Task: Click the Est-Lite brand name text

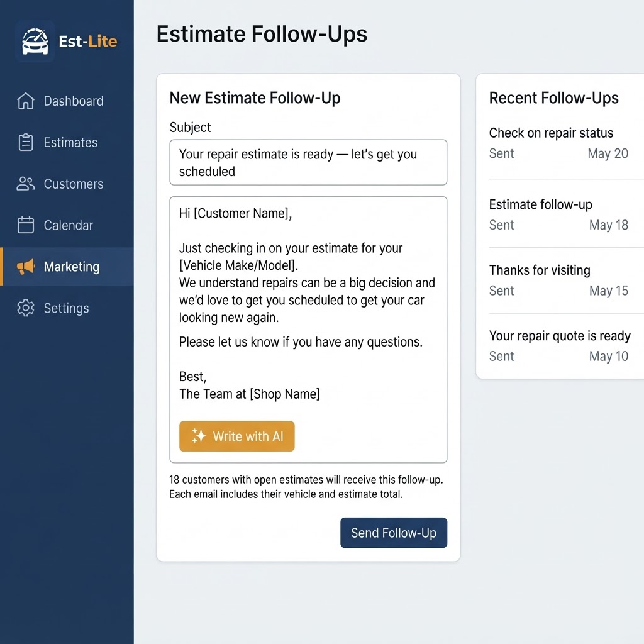Action: (88, 42)
